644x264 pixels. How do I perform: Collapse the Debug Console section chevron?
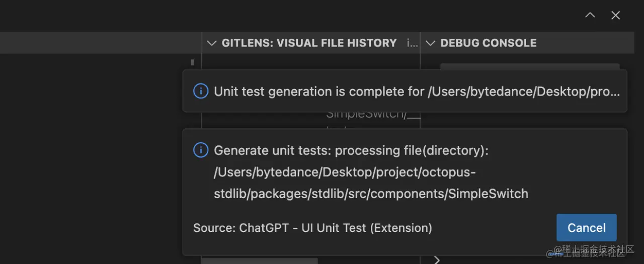tap(430, 43)
